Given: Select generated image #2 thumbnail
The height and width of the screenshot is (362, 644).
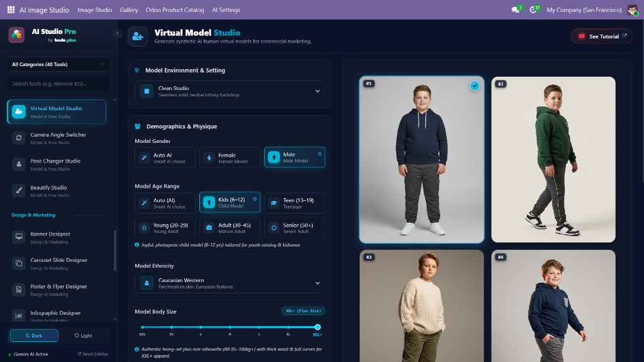Looking at the screenshot, I should 553,160.
